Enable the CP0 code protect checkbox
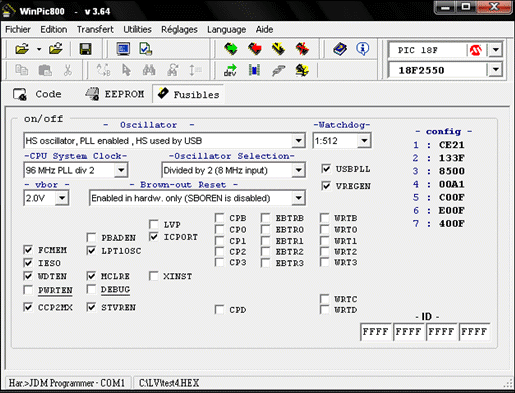 click(x=219, y=230)
